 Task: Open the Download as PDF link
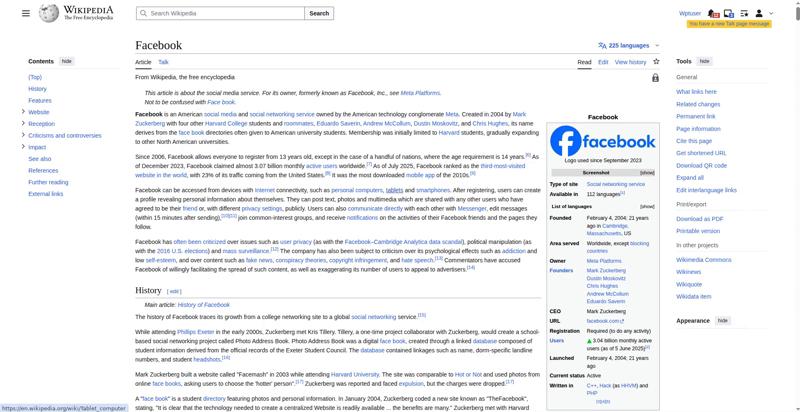700,218
